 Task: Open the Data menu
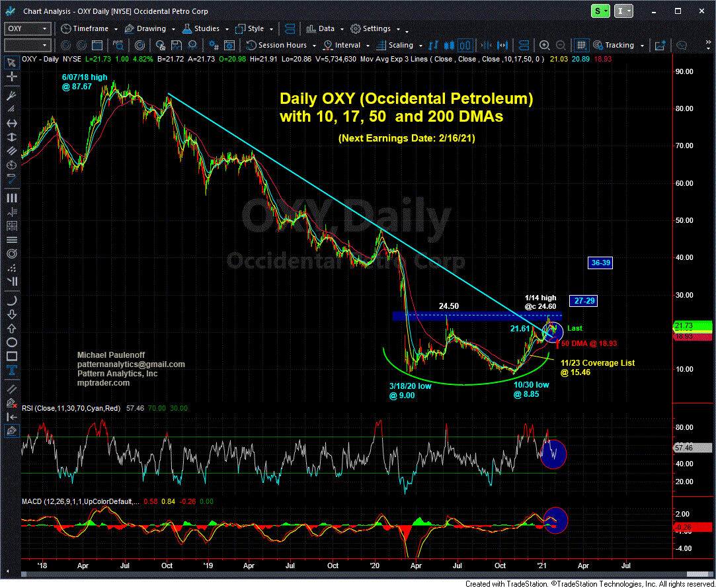coord(324,28)
